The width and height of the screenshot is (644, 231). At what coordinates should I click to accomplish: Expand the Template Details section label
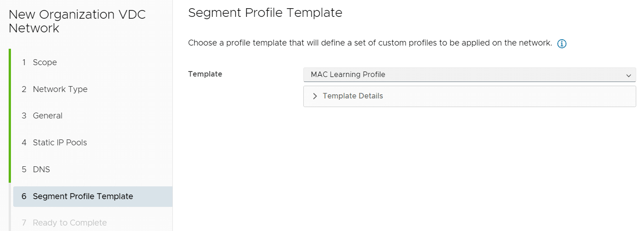(x=353, y=96)
